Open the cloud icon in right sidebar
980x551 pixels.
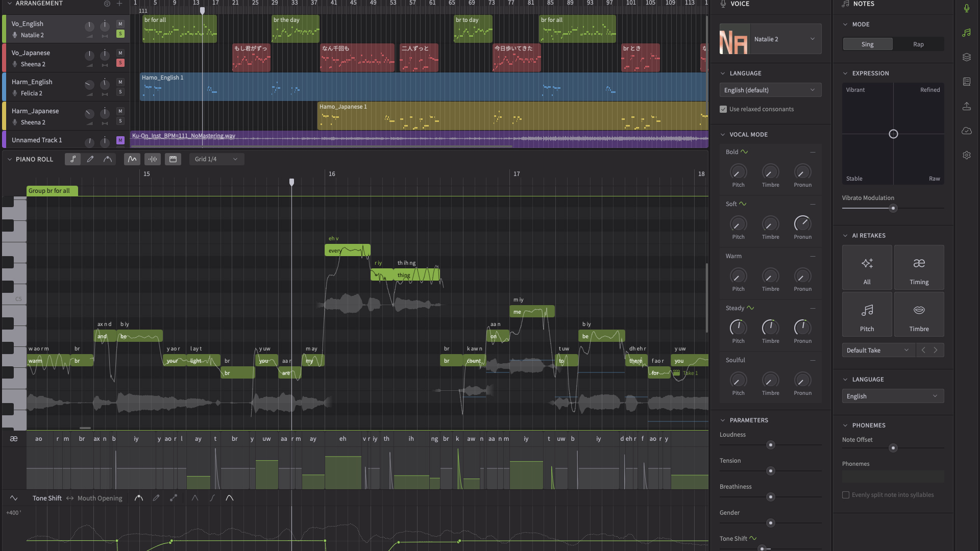tap(966, 131)
